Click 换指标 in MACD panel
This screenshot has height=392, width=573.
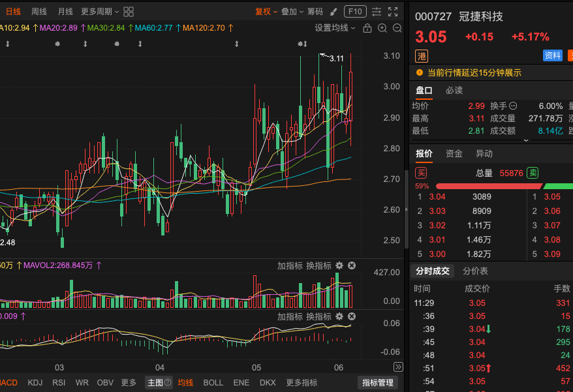pyautogui.click(x=318, y=316)
